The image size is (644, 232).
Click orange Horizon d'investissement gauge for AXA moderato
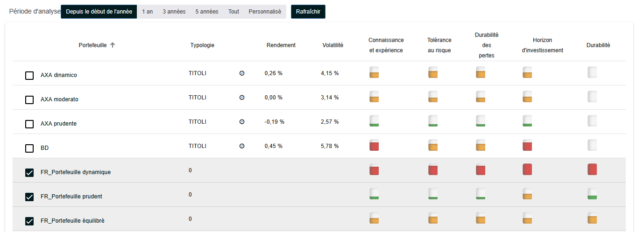[527, 97]
